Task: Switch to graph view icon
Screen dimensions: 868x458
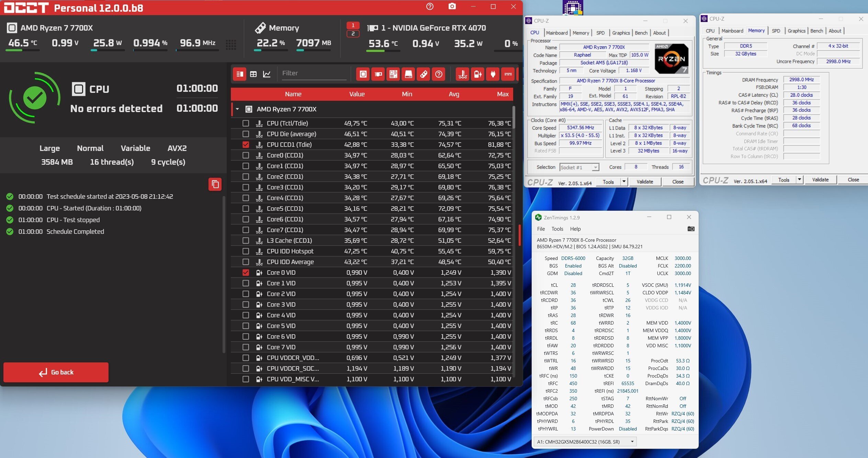Action: [x=267, y=74]
